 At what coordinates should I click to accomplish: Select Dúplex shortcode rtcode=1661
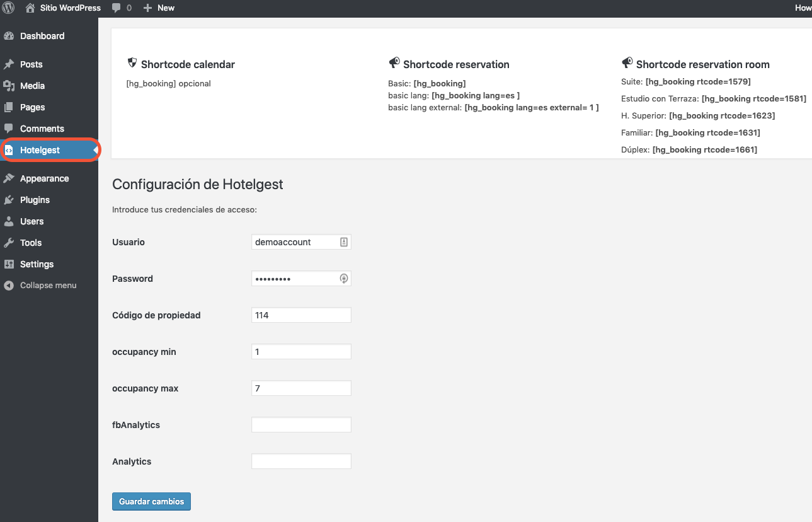click(x=689, y=149)
